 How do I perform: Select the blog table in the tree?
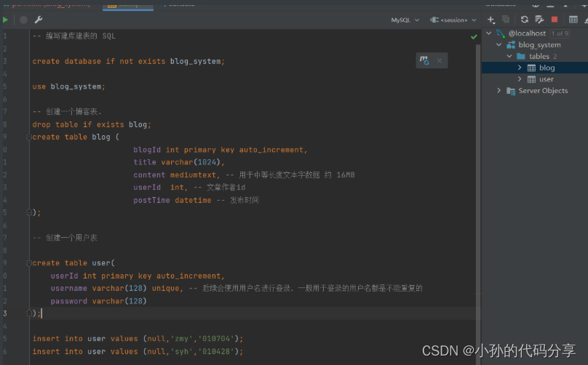547,68
